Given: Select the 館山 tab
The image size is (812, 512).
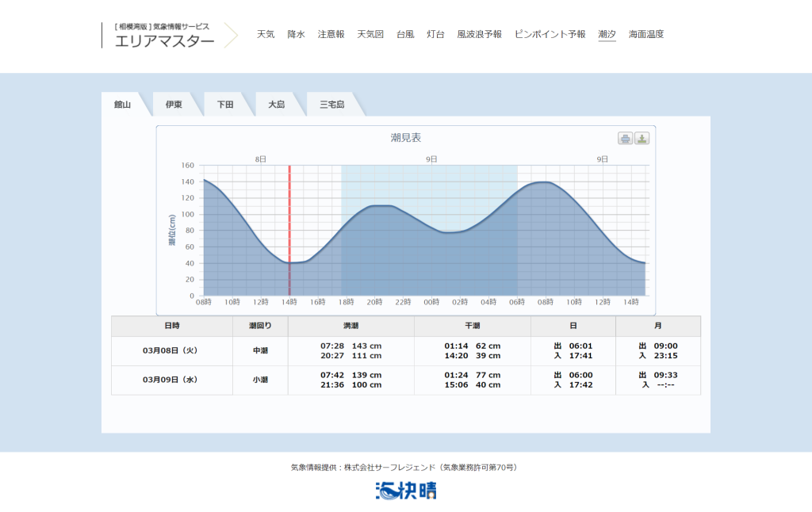Looking at the screenshot, I should [x=122, y=105].
